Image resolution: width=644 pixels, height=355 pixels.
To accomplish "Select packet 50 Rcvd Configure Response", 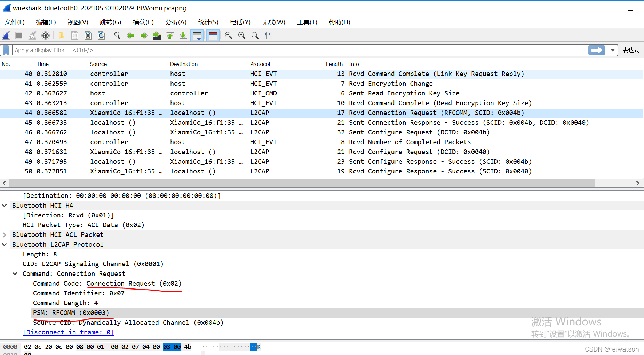I will pos(321,171).
